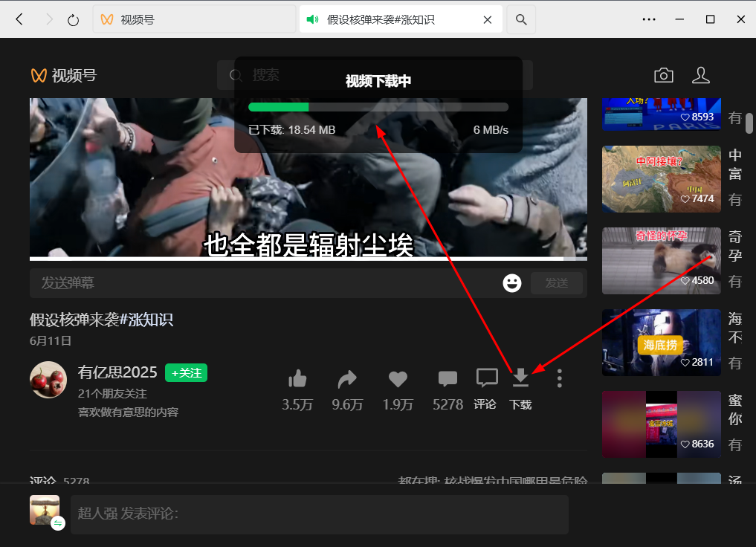This screenshot has height=547, width=756.
Task: Click the video playback progress bar
Action: coord(297,259)
